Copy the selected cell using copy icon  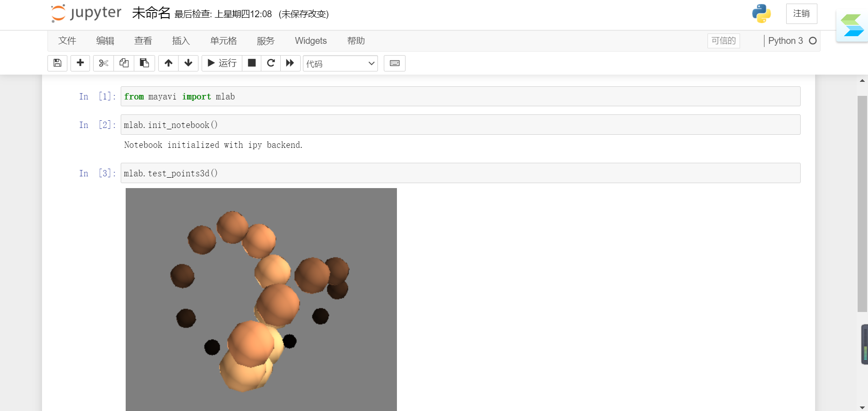[x=124, y=63]
